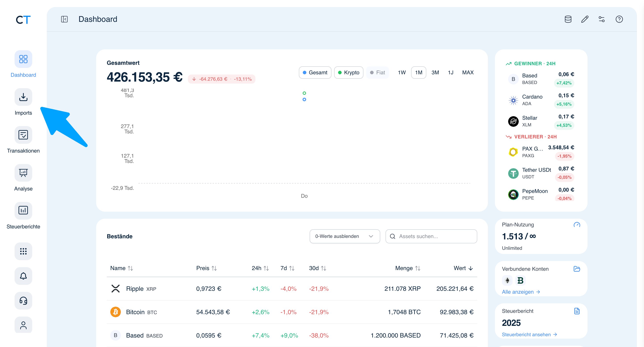Viewport: 644px width, 347px height.
Task: Open the 0-Werte ausblenden dropdown
Action: (344, 236)
